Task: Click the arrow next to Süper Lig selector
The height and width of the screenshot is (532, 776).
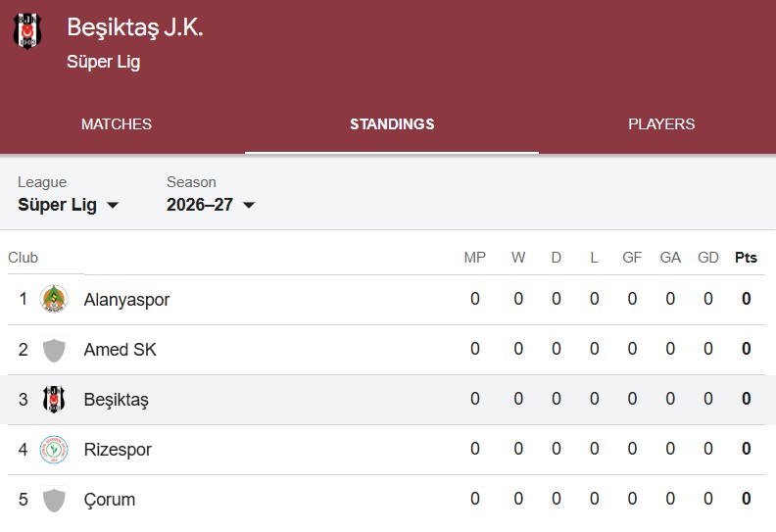Action: pyautogui.click(x=113, y=206)
